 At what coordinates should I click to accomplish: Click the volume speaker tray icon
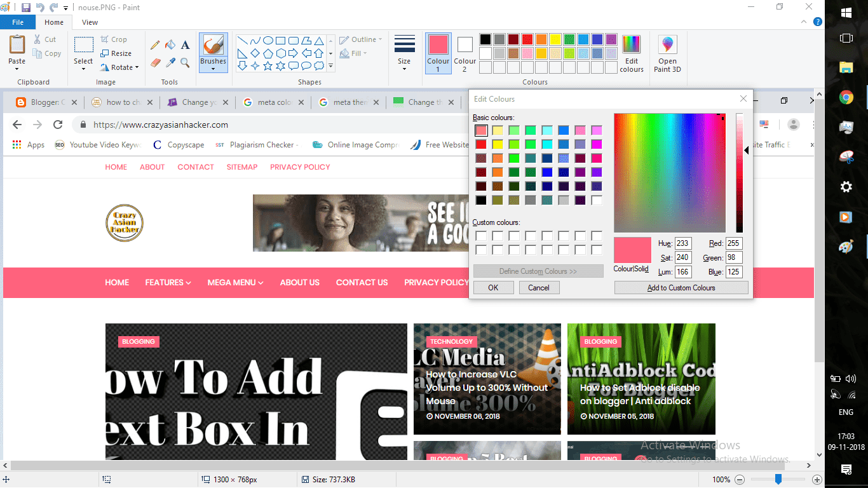click(x=851, y=379)
